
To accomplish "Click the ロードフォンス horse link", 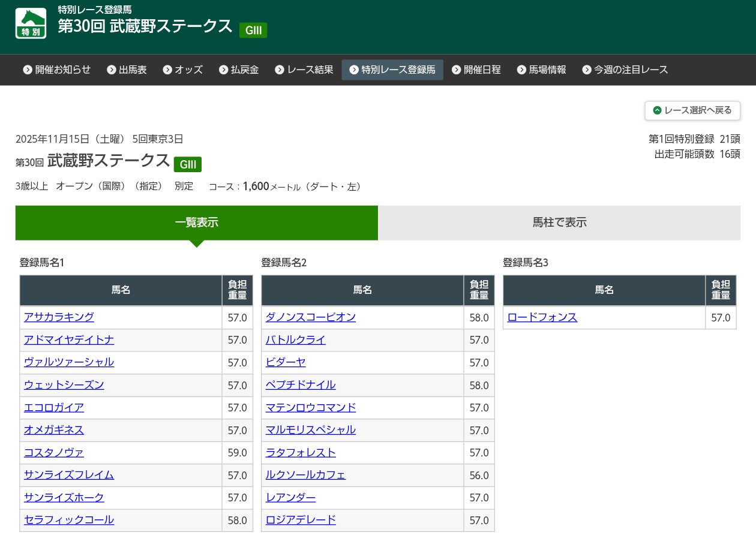I will pos(542,317).
